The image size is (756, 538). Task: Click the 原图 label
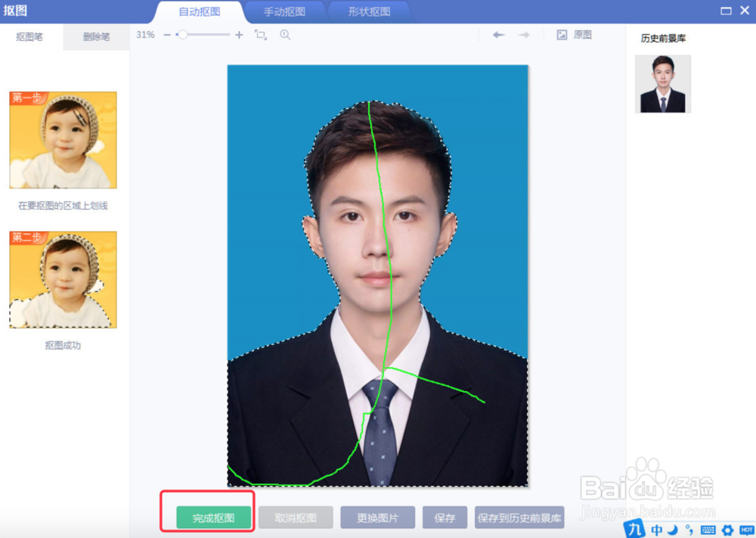(582, 35)
